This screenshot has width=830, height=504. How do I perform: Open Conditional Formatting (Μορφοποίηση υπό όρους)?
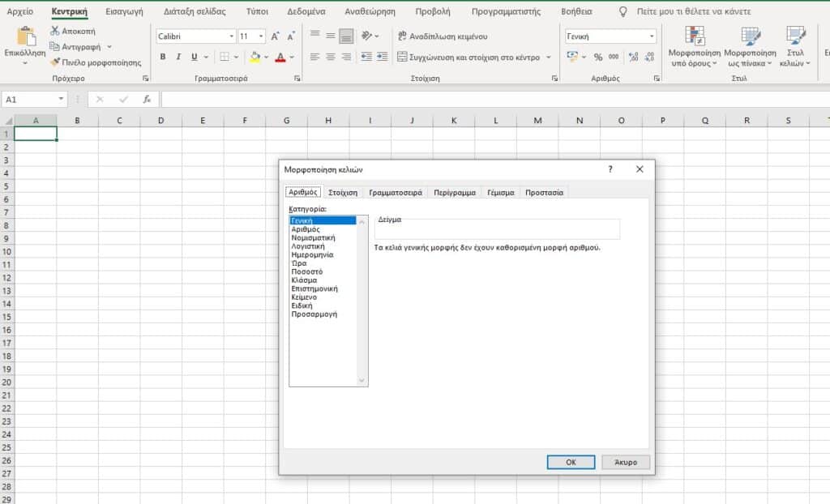(x=695, y=46)
